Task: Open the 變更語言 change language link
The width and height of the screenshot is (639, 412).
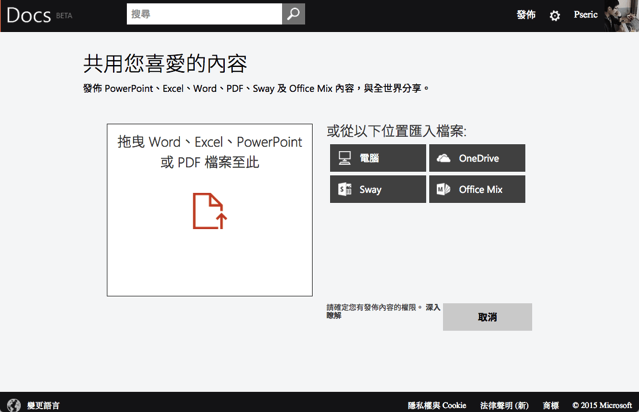Action: (x=43, y=405)
